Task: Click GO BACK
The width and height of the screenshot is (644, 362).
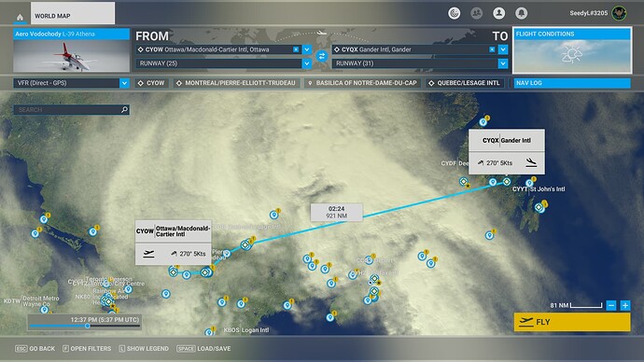Action: [x=35, y=348]
